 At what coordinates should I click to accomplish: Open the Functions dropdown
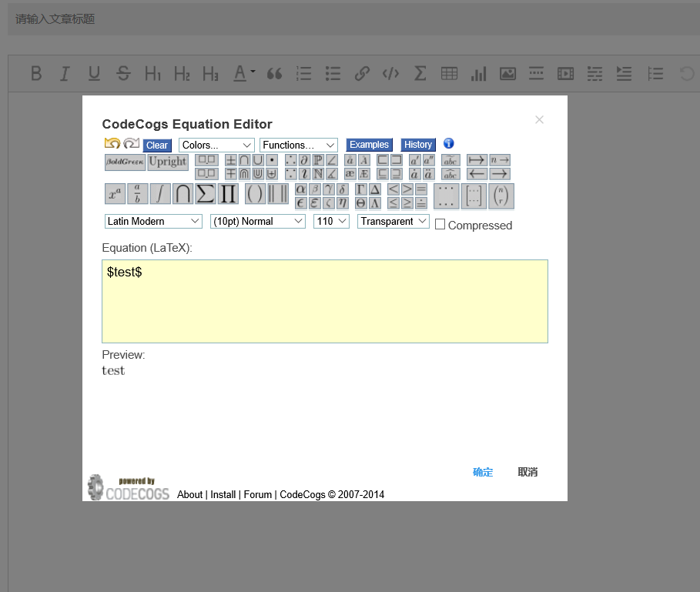[299, 145]
